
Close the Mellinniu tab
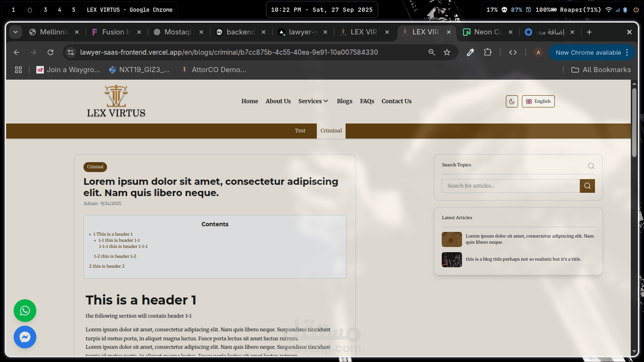77,32
